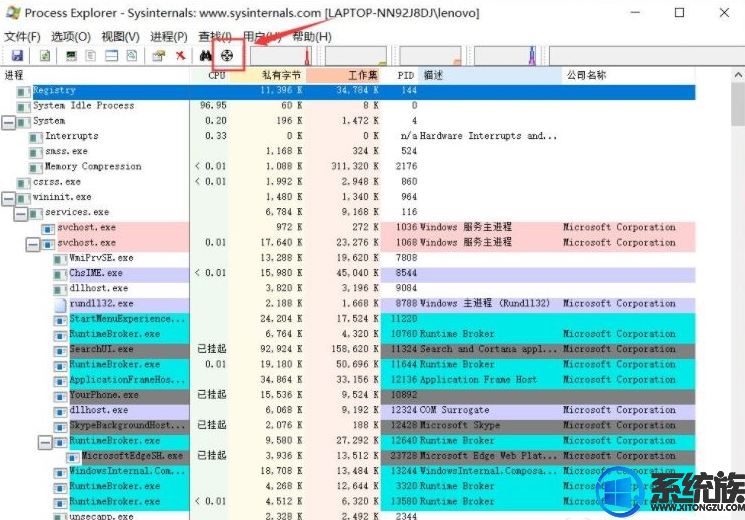The image size is (745, 520).
Task: Click the StartMenuExperience process icon
Action: tap(60, 320)
